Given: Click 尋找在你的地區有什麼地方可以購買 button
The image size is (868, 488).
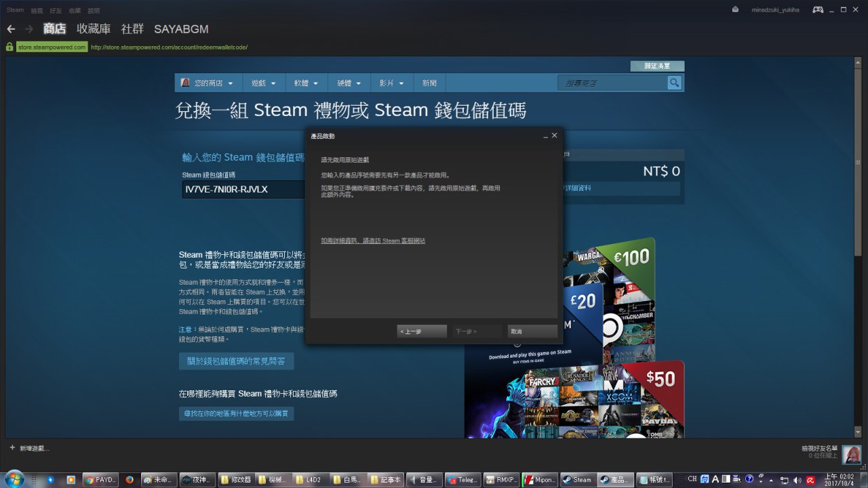Looking at the screenshot, I should coord(237,413).
